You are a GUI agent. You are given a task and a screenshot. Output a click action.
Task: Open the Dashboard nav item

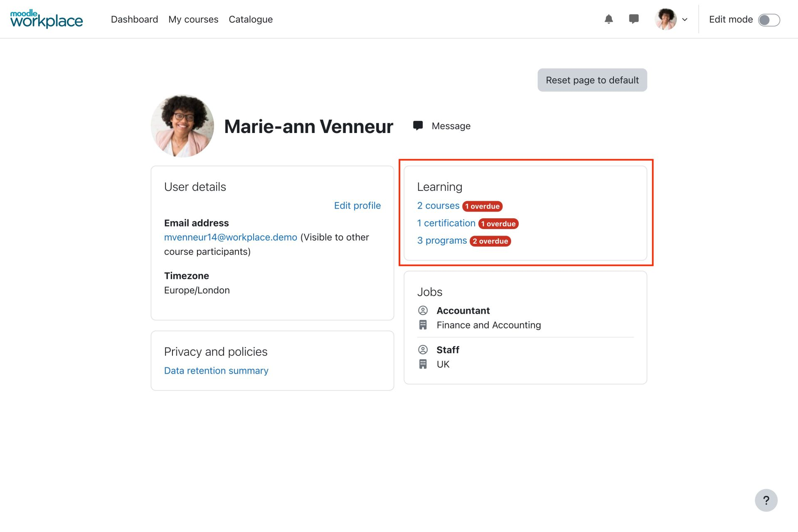pos(134,20)
